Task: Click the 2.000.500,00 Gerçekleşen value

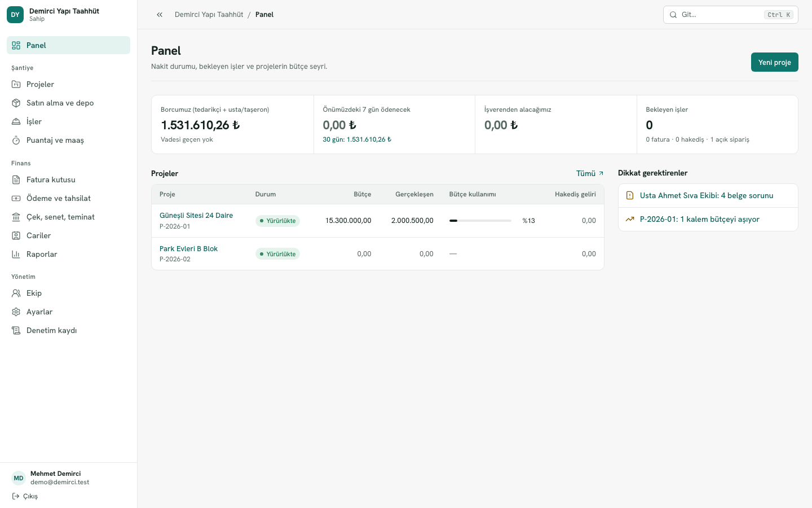Action: [x=412, y=221]
